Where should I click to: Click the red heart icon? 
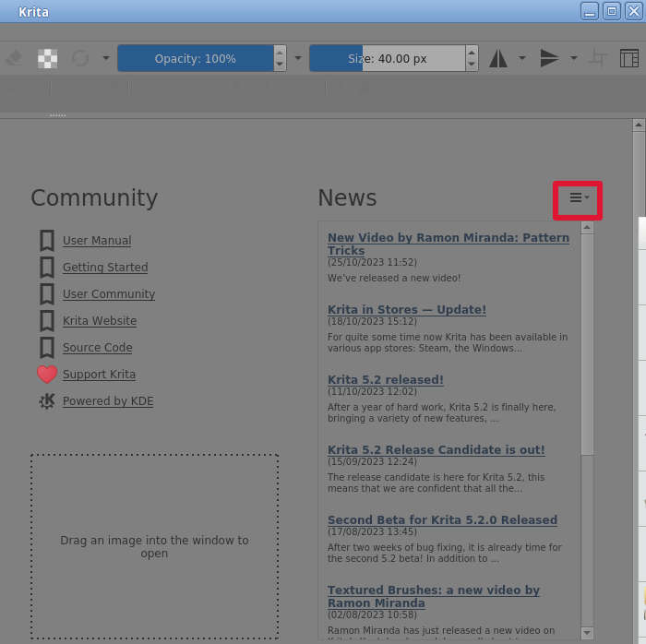click(47, 375)
